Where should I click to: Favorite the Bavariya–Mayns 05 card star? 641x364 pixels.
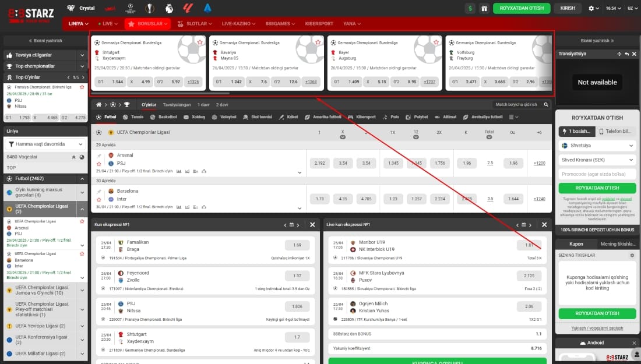(x=318, y=42)
